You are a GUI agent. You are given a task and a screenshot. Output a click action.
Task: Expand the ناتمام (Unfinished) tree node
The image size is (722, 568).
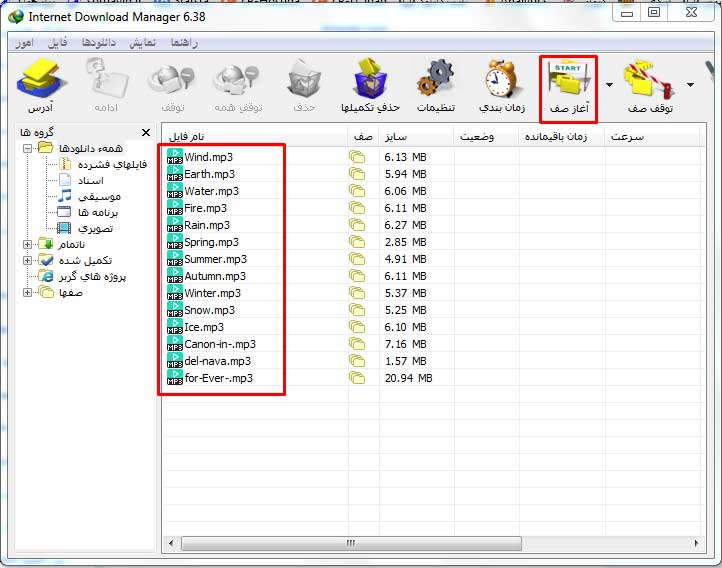tap(28, 244)
